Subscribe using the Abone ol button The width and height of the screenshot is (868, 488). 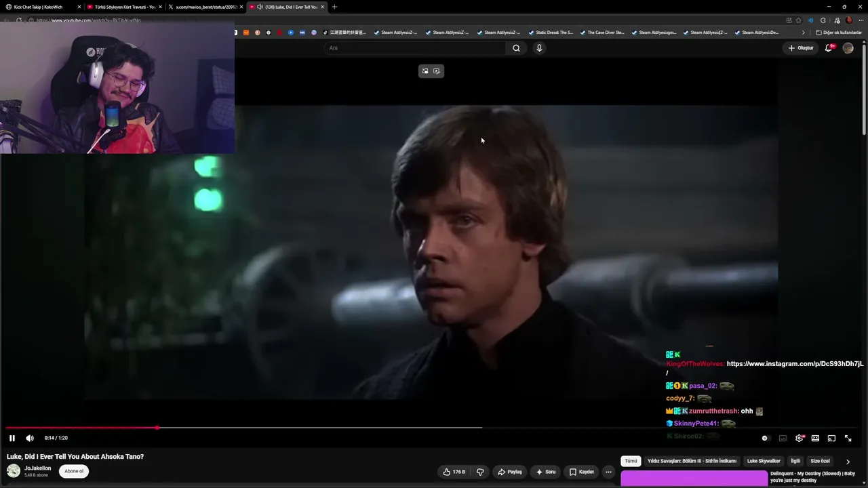pos(74,471)
